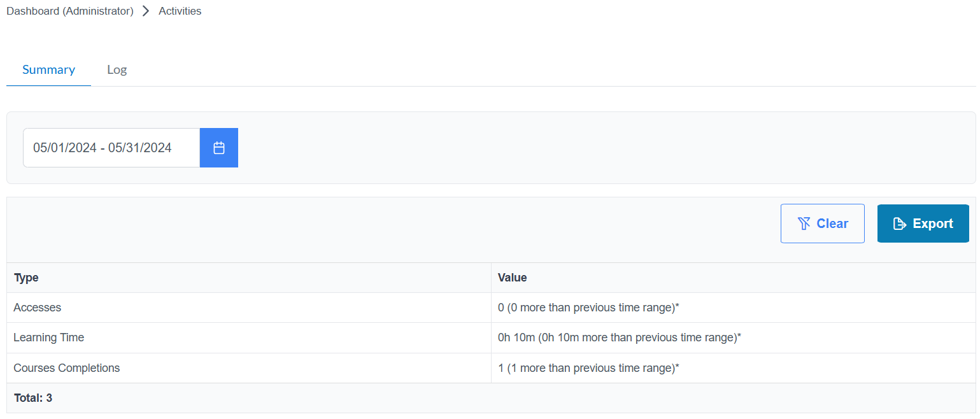The height and width of the screenshot is (419, 980).
Task: Click the Courses Completions value cell
Action: [588, 368]
